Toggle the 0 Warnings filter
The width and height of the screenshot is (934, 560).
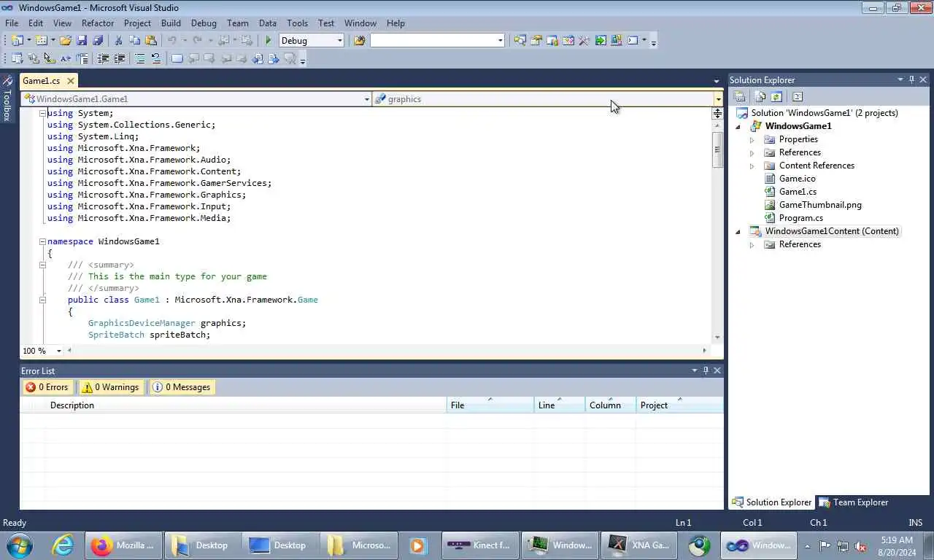[111, 387]
